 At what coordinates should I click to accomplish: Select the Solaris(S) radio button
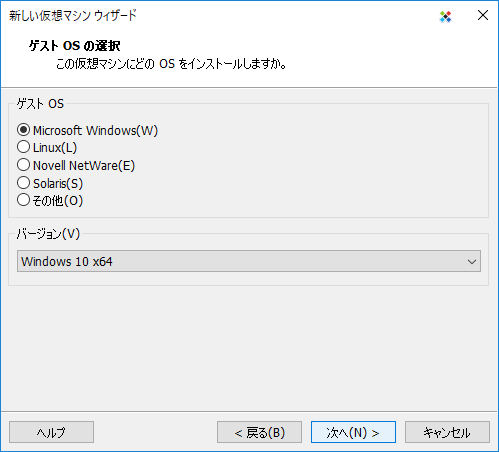pyautogui.click(x=24, y=183)
